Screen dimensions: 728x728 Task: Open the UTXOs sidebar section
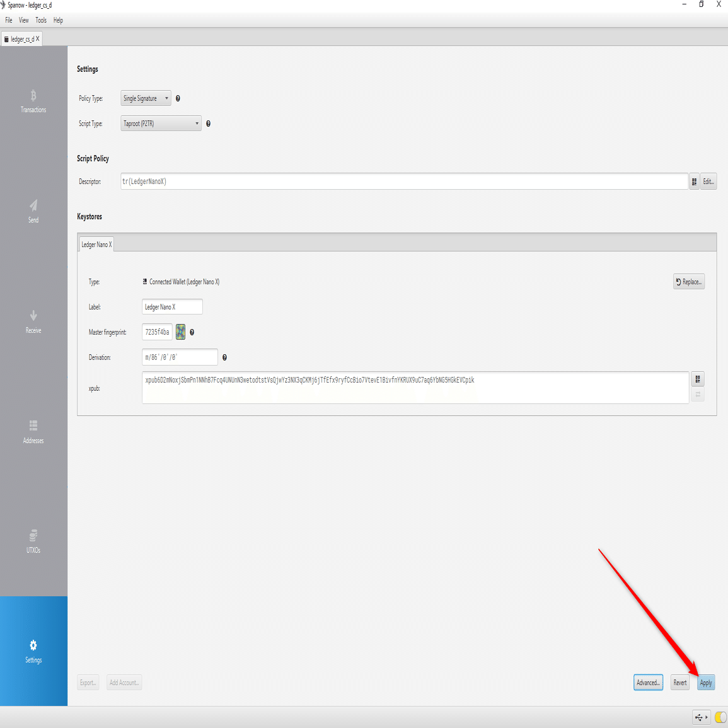[33, 541]
